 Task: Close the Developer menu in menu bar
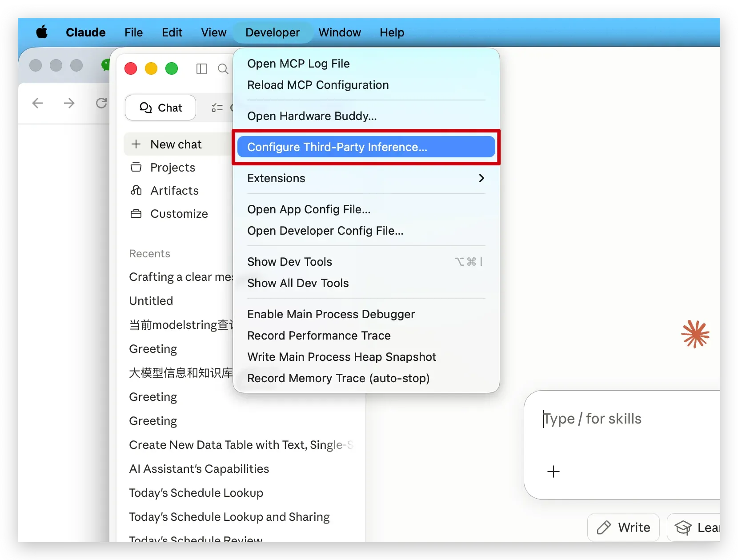click(x=273, y=32)
